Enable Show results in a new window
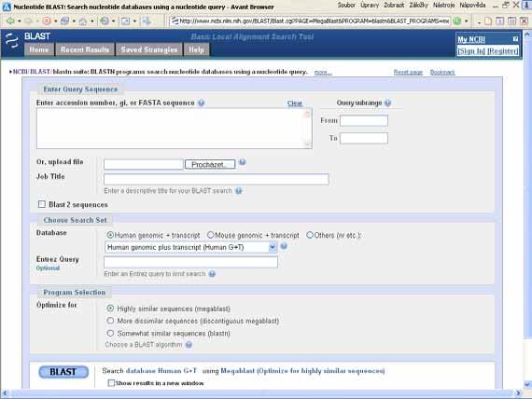The image size is (532, 399). pyautogui.click(x=111, y=383)
